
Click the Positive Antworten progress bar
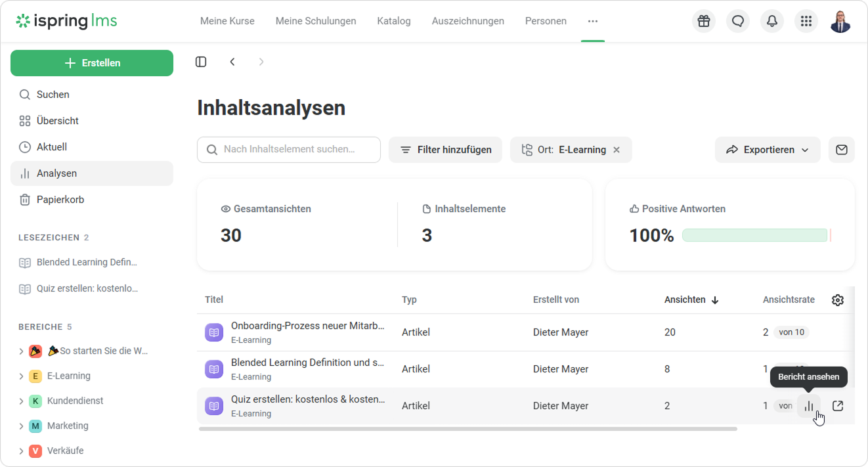tap(757, 235)
